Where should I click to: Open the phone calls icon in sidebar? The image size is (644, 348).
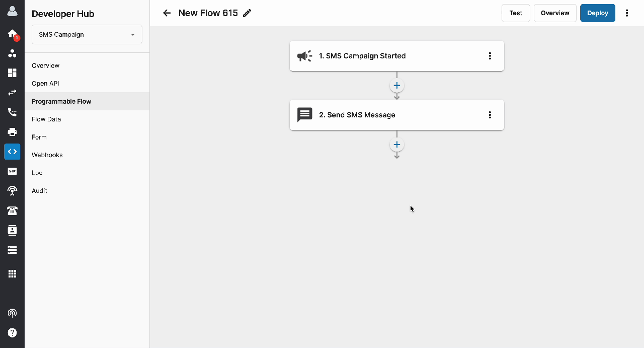pyautogui.click(x=12, y=112)
